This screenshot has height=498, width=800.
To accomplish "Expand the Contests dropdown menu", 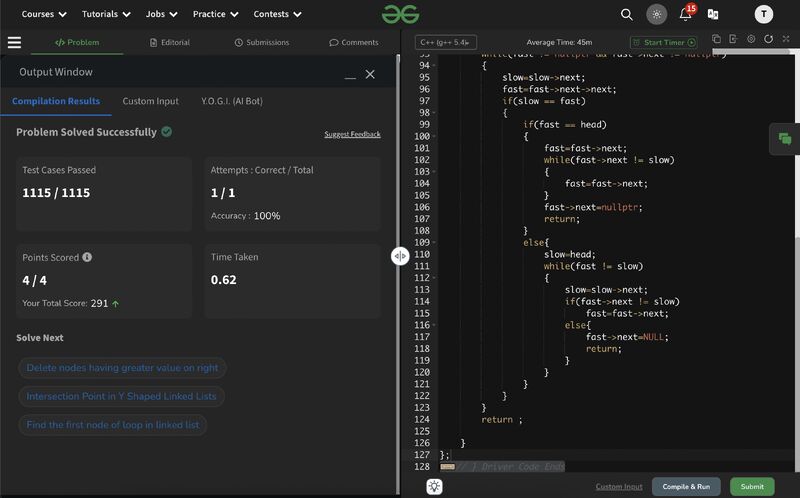I will [x=277, y=14].
